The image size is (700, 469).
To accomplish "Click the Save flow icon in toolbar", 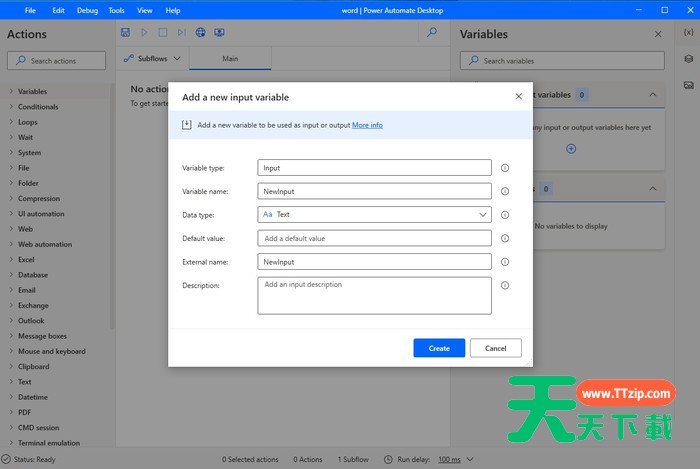I will click(x=125, y=33).
